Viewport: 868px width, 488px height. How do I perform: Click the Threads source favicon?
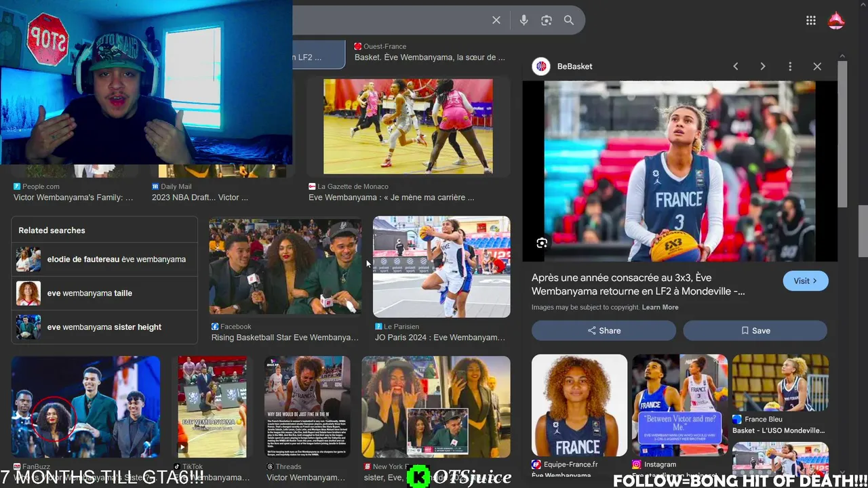(270, 467)
